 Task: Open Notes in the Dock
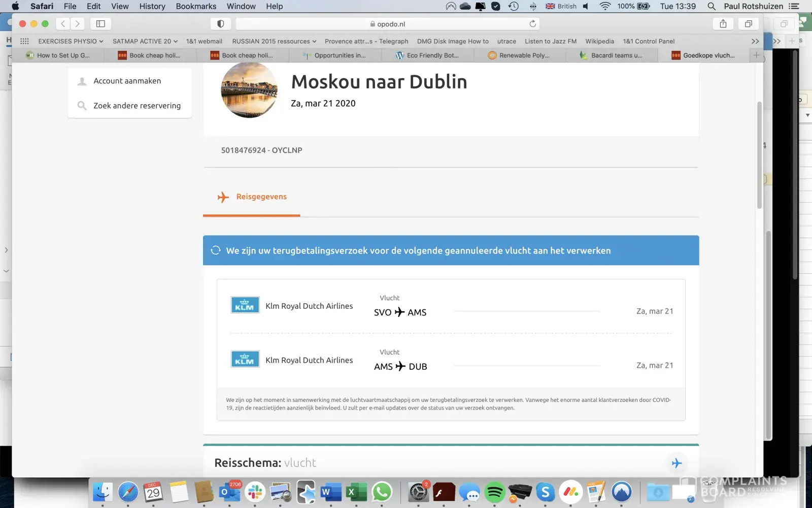click(179, 492)
